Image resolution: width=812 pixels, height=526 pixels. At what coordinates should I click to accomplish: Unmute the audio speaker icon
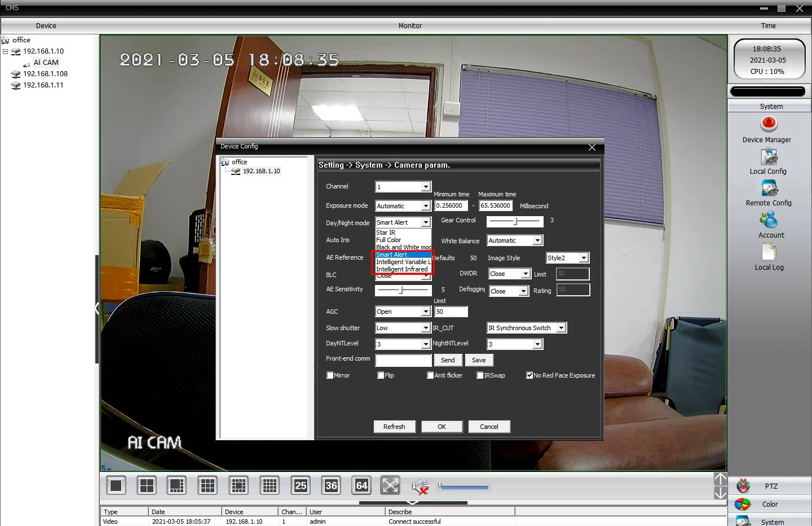point(420,486)
